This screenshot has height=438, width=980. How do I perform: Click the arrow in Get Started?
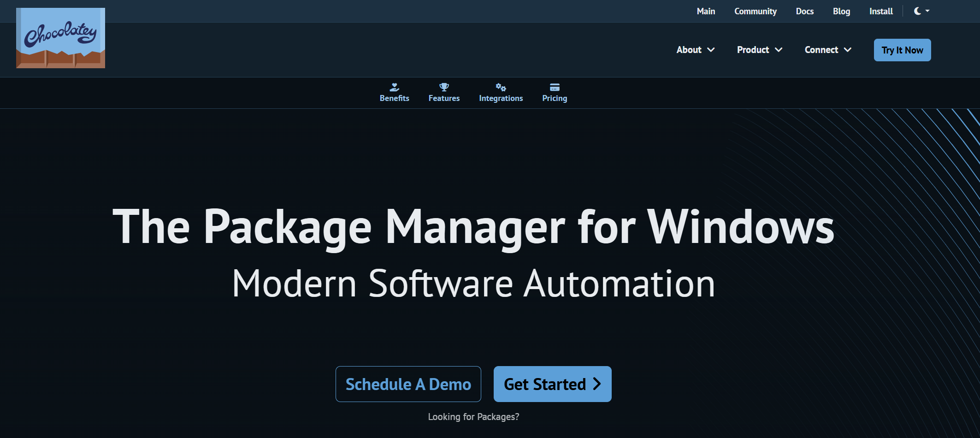[x=597, y=384]
